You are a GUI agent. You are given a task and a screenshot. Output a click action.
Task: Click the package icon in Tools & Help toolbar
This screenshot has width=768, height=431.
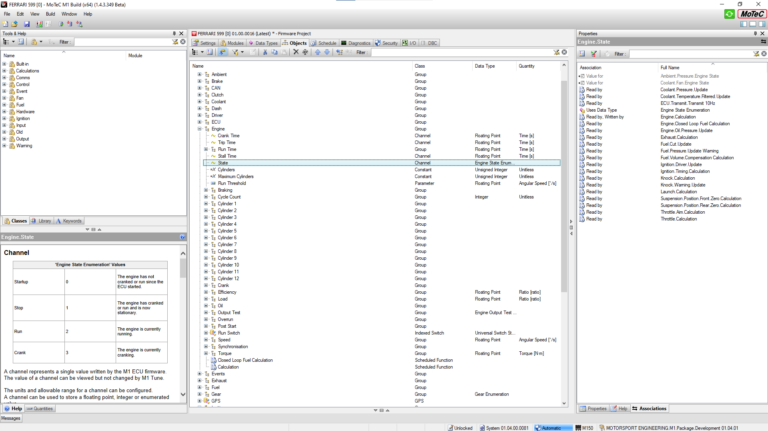34,42
